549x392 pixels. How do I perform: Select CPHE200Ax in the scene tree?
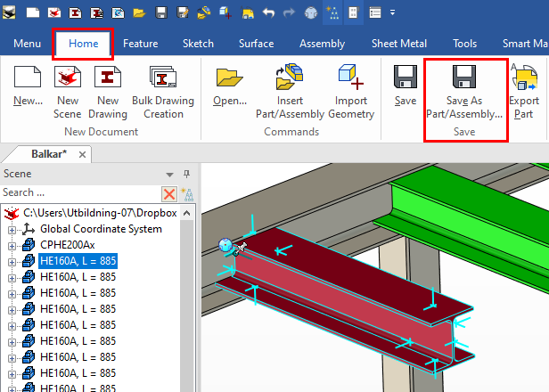pyautogui.click(x=67, y=245)
